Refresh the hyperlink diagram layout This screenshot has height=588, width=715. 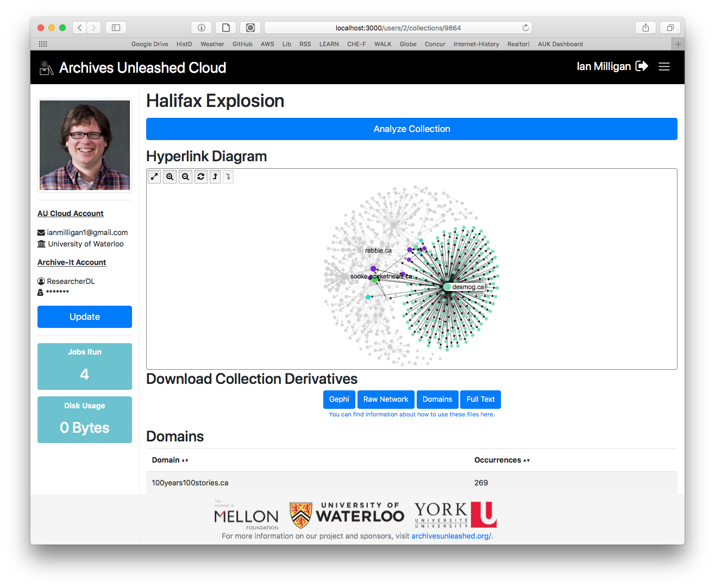[201, 176]
